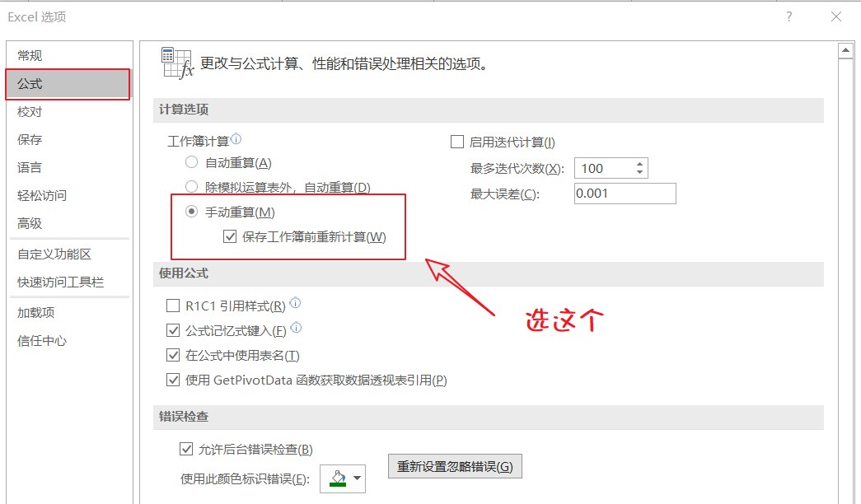Select the 自动重算 radio button
Image resolution: width=861 pixels, height=504 pixels.
click(191, 162)
